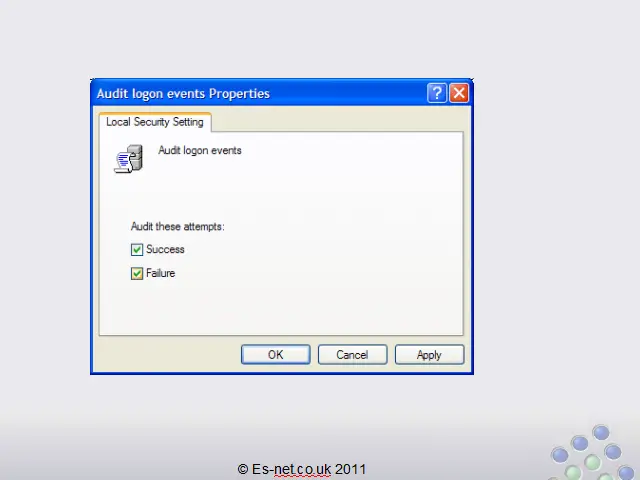Click the dialog title bar text
The width and height of the screenshot is (640, 480).
(x=183, y=93)
